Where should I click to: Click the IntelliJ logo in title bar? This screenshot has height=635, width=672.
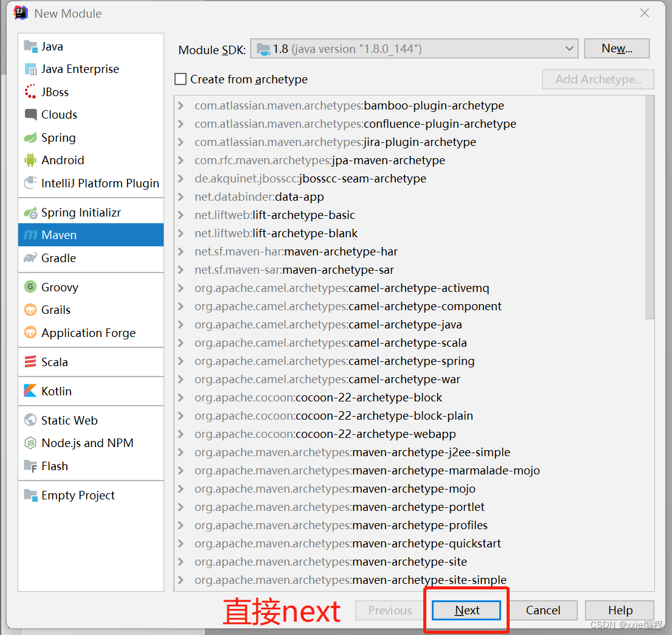(21, 13)
